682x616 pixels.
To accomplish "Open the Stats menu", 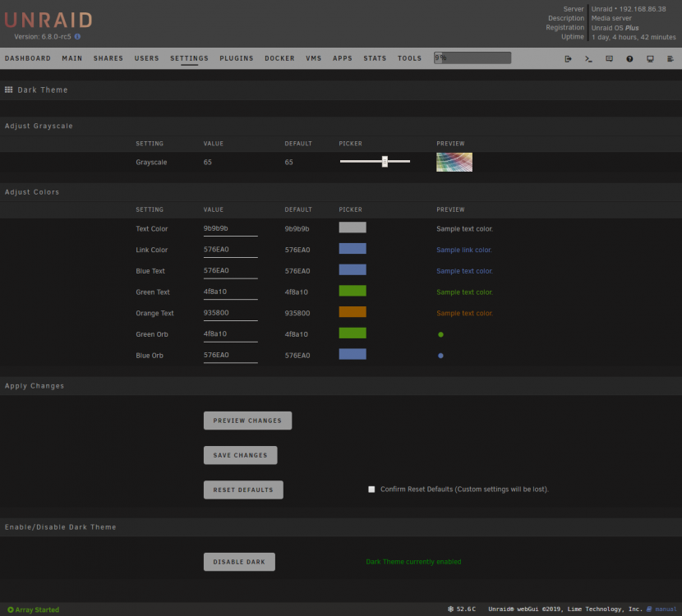I will 375,58.
